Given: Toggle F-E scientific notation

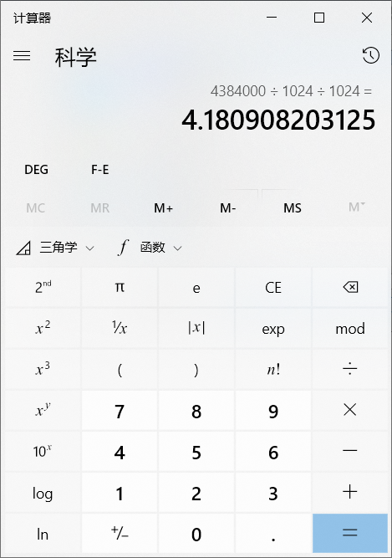Looking at the screenshot, I should pyautogui.click(x=99, y=170).
